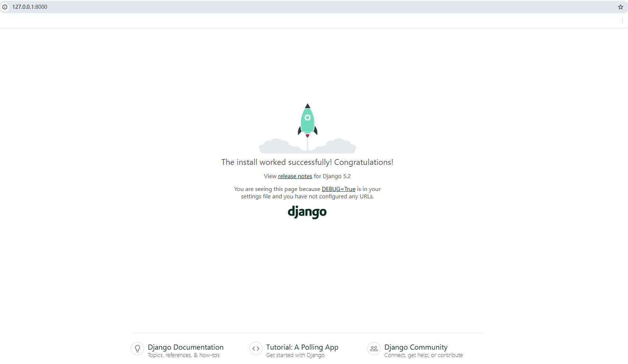Click the site information icon in address bar
628x364 pixels.
(x=5, y=7)
